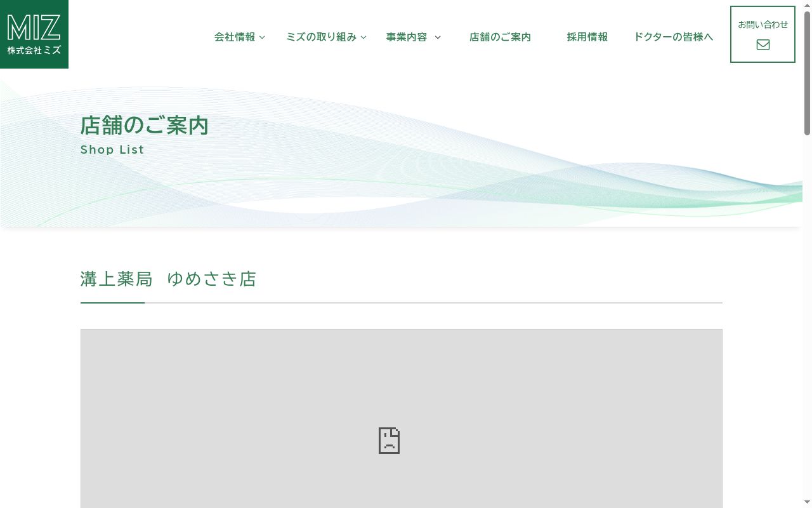Expand the 会社情報 dropdown chevron

point(262,37)
